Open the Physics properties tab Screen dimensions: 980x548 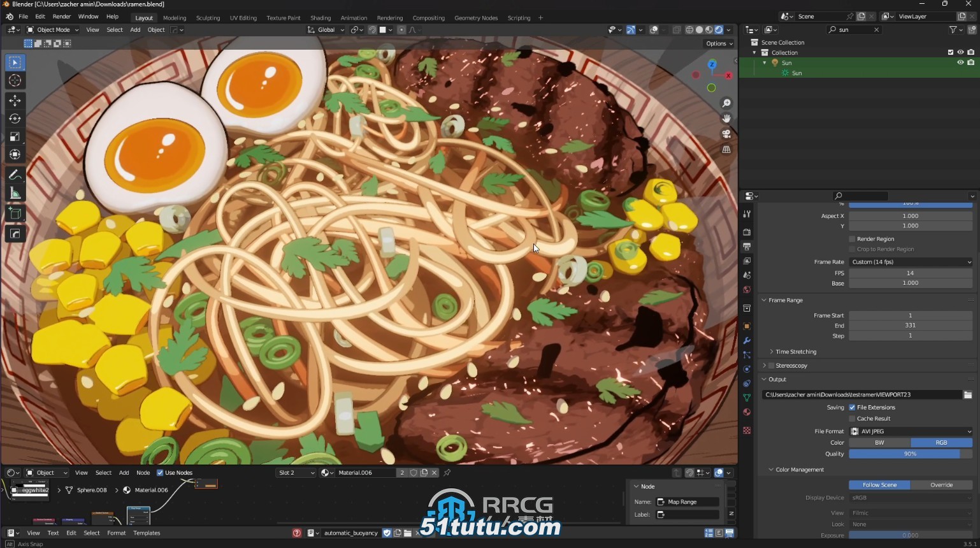click(x=747, y=370)
